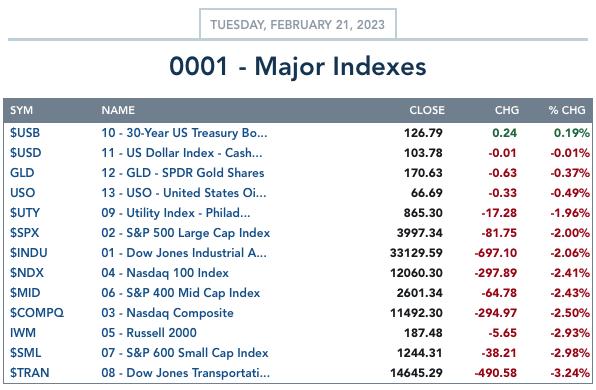Click the Dow Jones Industrial name link
This screenshot has width=596, height=390.
pyautogui.click(x=184, y=253)
